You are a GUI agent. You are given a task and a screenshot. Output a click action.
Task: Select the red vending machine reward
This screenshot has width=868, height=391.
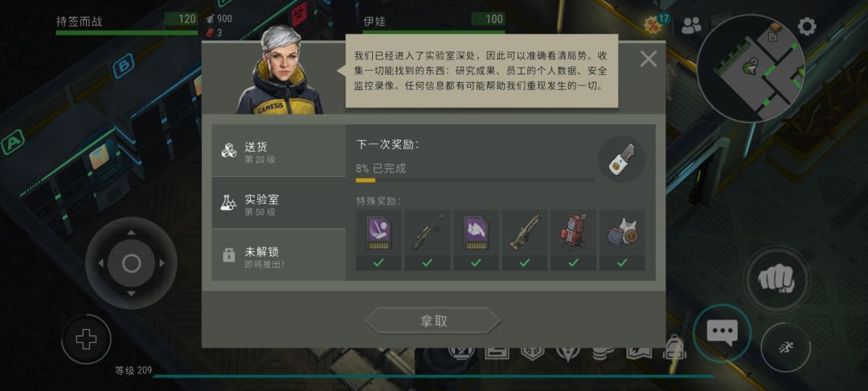573,233
